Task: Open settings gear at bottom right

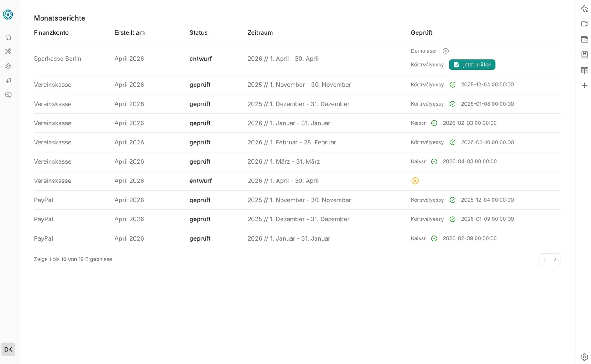Action: [x=584, y=357]
